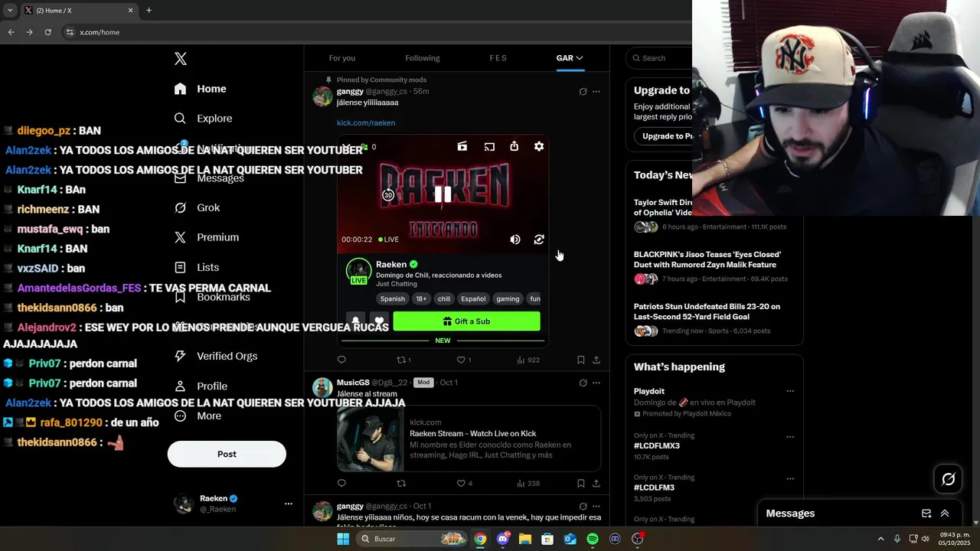980x551 pixels.
Task: Reply to ganggy's pinned post
Action: point(341,360)
